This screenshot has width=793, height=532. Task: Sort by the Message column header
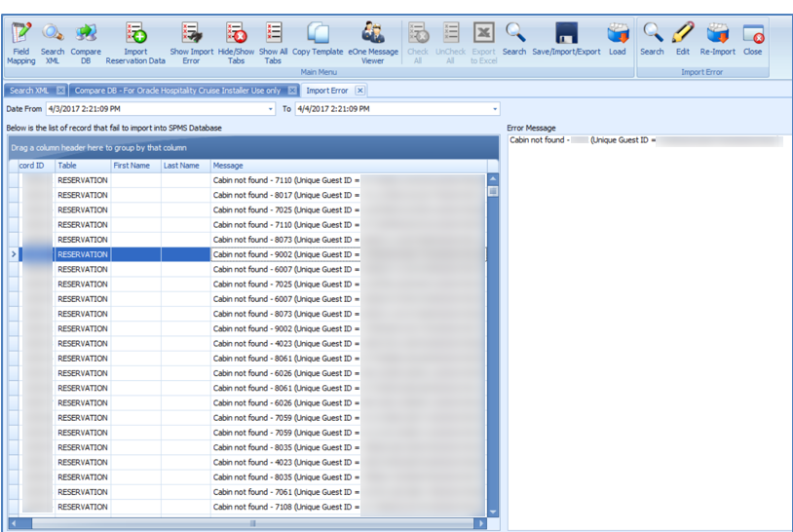[349, 166]
